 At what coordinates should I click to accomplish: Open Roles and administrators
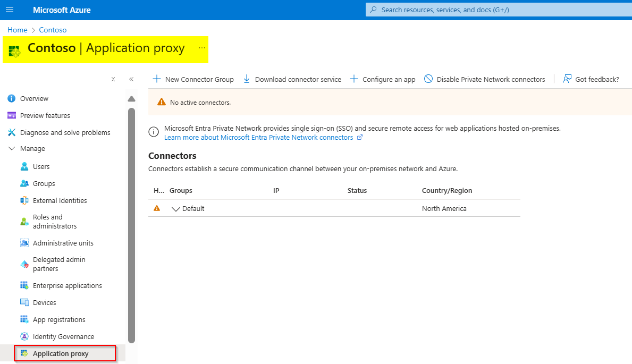55,221
